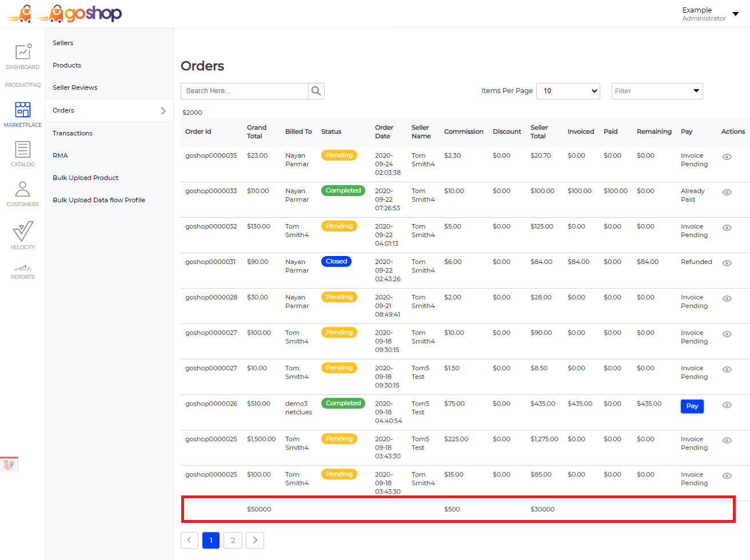
Task: Open RMA menu item
Action: (60, 155)
